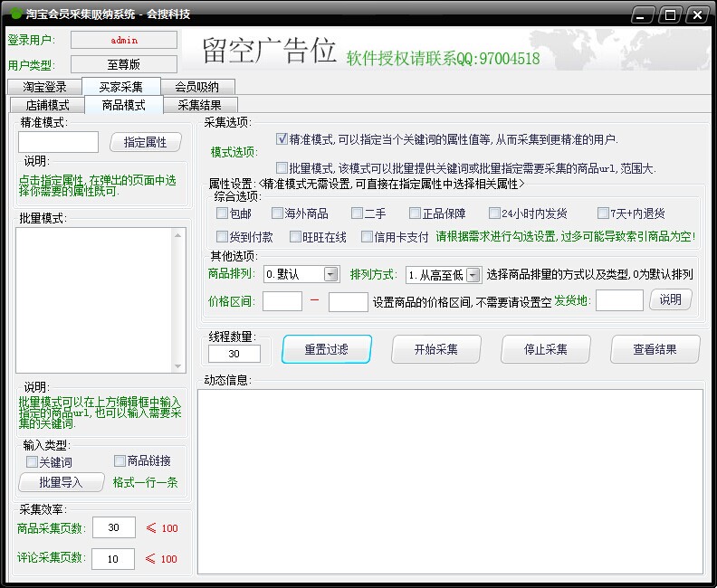Image resolution: width=717 pixels, height=588 pixels.
Task: Click the 批量模式 scrollbar up arrow
Action: pyautogui.click(x=177, y=235)
